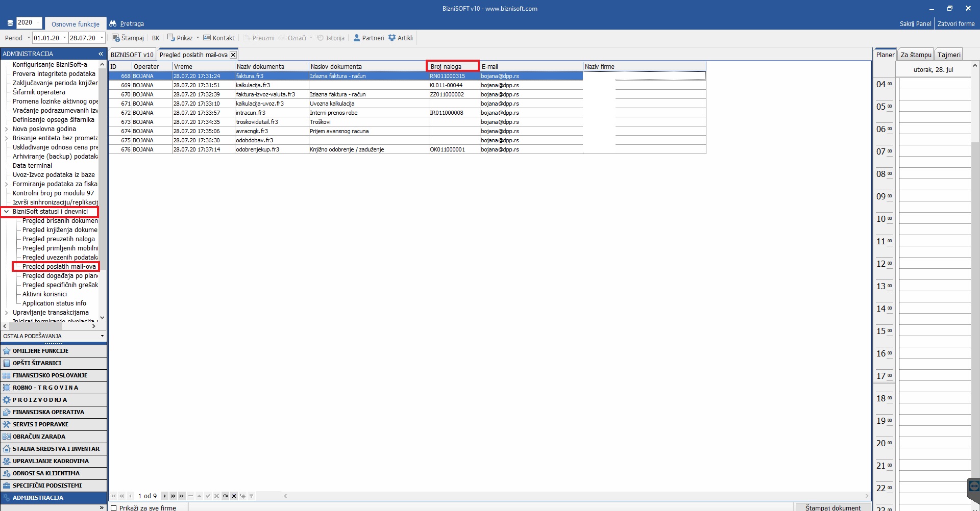Switch to the Tajmeri tab
Image resolution: width=980 pixels, height=511 pixels.
pyautogui.click(x=949, y=55)
